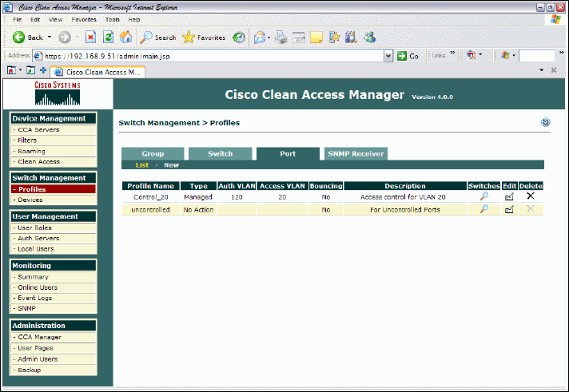
Task: Edit the uncontrolled port profile
Action: click(x=508, y=209)
